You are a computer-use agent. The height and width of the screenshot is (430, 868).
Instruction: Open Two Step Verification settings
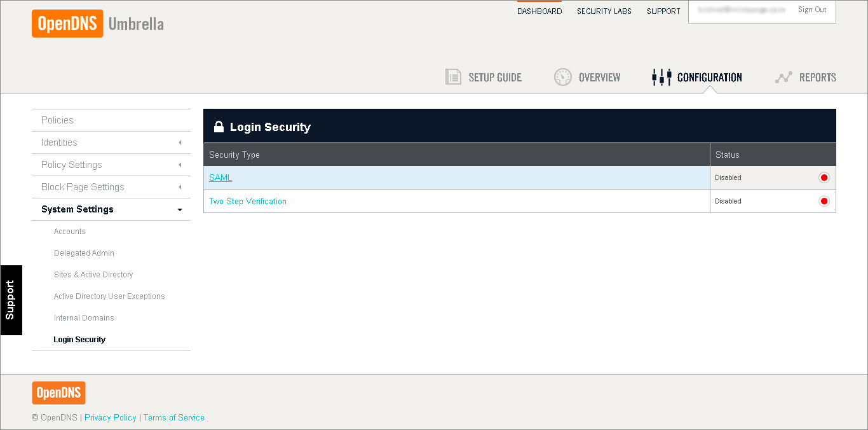pos(247,201)
